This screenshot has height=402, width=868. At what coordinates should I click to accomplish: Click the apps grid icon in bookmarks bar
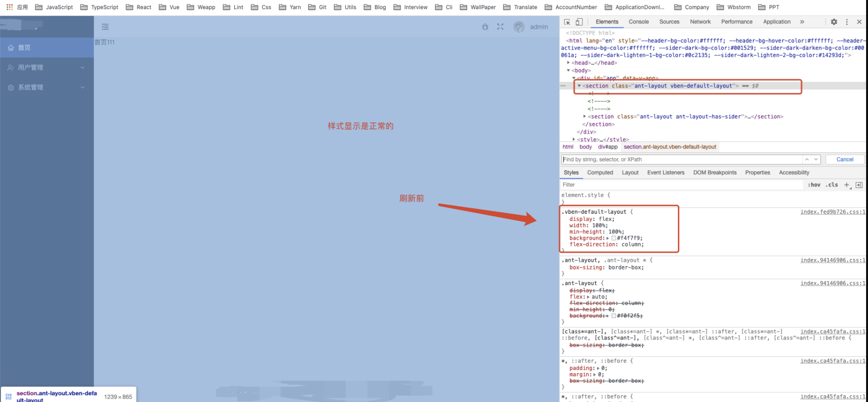10,7
